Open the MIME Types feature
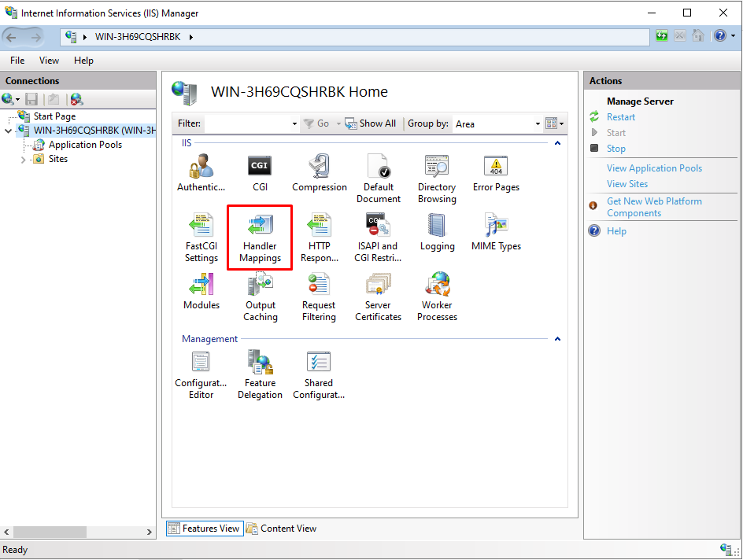Image resolution: width=743 pixels, height=560 pixels. coord(496,233)
